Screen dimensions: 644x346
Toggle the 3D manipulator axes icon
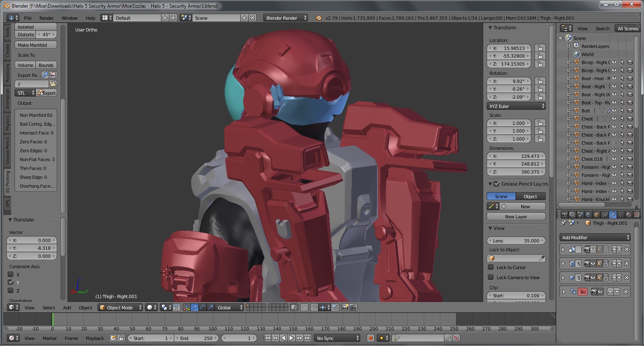coord(186,307)
